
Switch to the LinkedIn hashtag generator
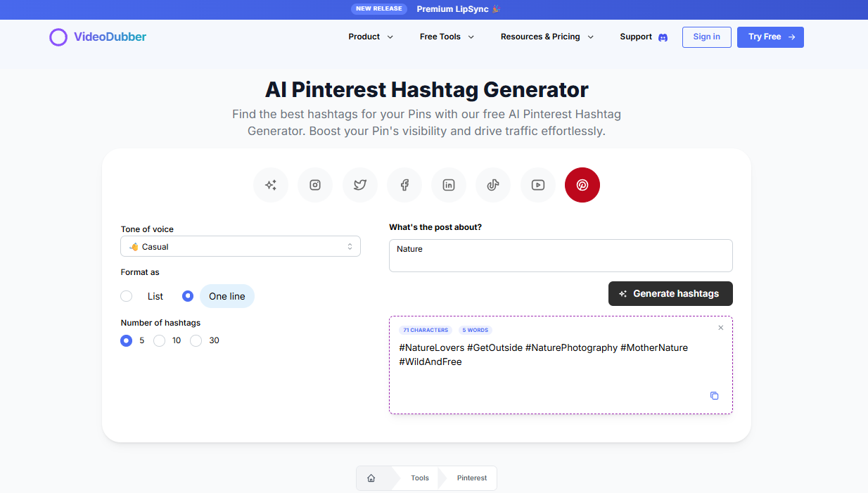[449, 185]
